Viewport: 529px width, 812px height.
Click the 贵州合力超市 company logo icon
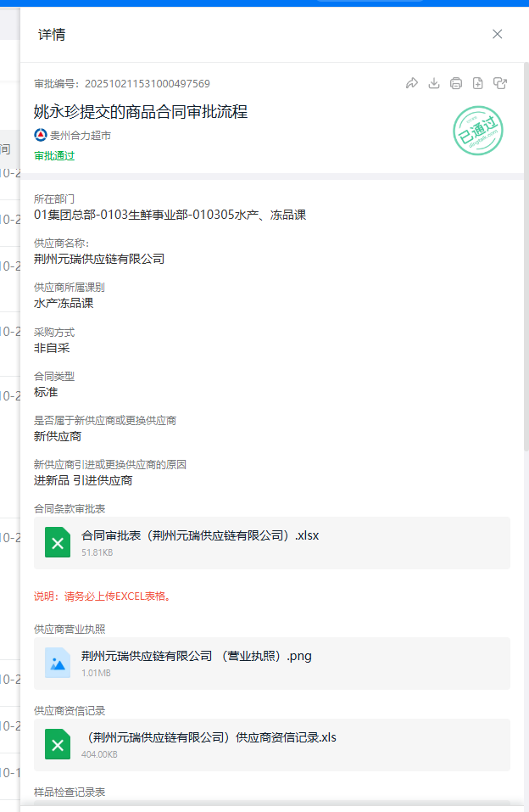[x=41, y=135]
